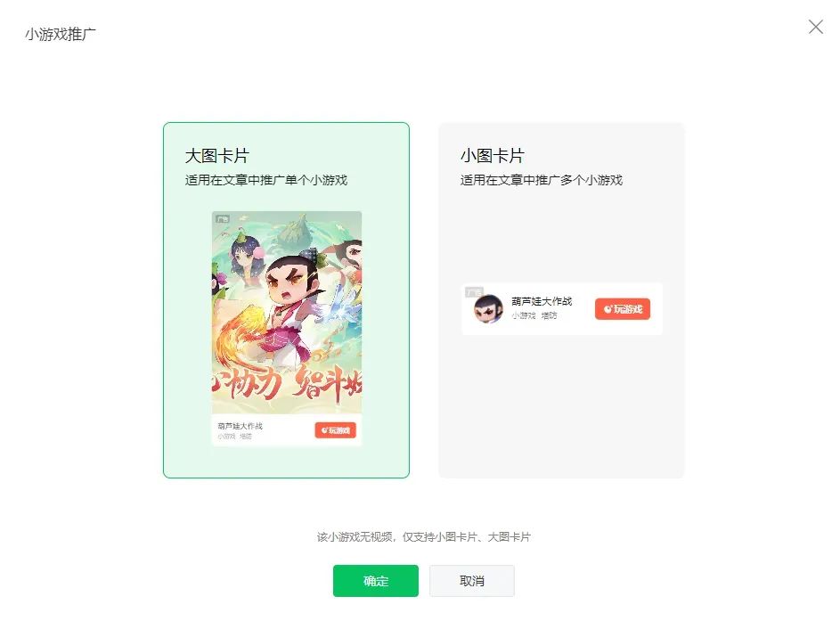
Task: Select the 大图卡片 card option
Action: click(286, 300)
